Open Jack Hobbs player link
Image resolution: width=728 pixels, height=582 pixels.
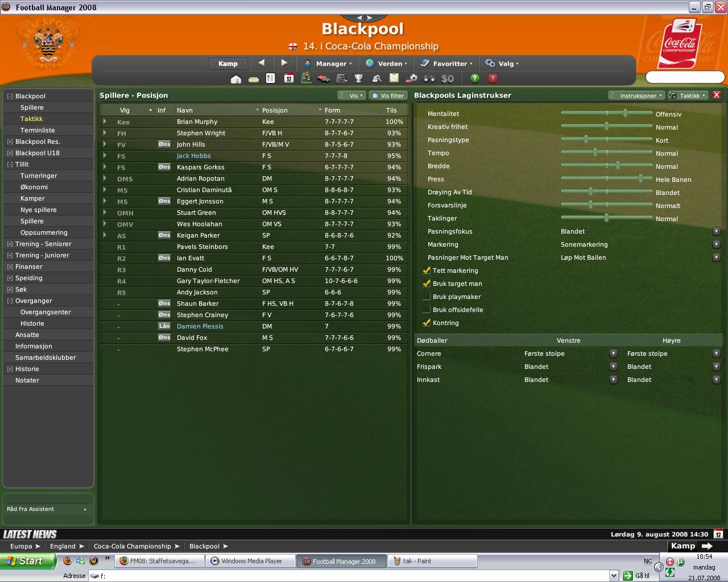[x=193, y=156]
